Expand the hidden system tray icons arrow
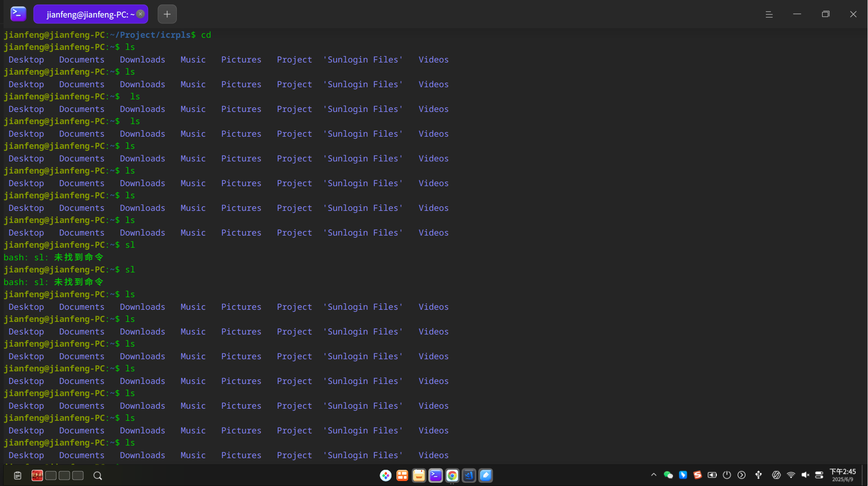Image resolution: width=868 pixels, height=486 pixels. (654, 475)
